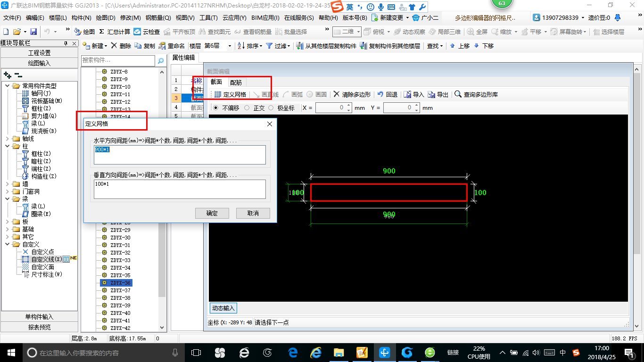The width and height of the screenshot is (644, 362).
Task: Open File Explorer from taskbar
Action: [339, 352]
